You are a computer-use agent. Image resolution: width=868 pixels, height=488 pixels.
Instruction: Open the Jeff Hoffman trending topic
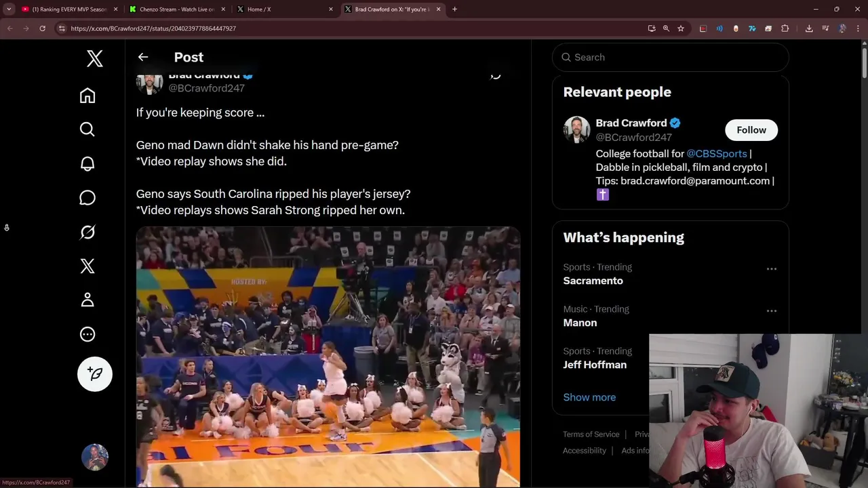[x=595, y=365]
